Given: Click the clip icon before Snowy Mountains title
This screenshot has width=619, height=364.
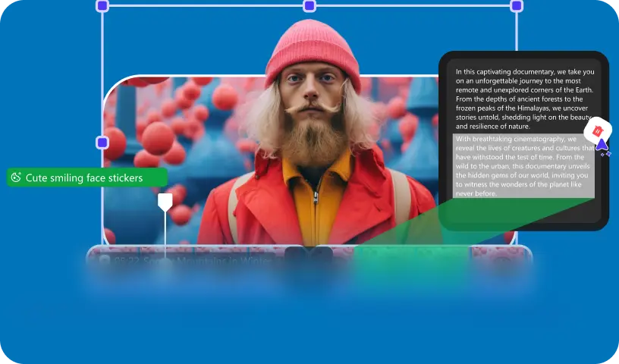Looking at the screenshot, I should click(104, 261).
